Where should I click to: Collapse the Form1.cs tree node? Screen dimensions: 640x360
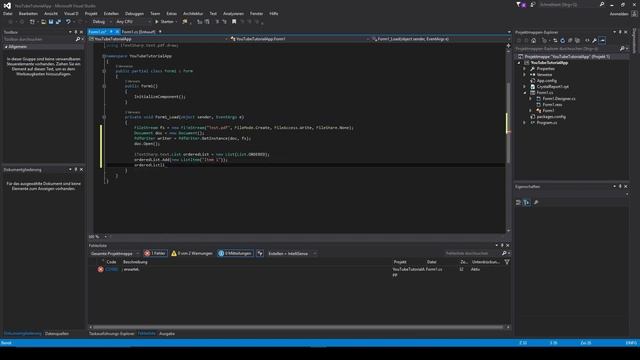click(x=525, y=93)
